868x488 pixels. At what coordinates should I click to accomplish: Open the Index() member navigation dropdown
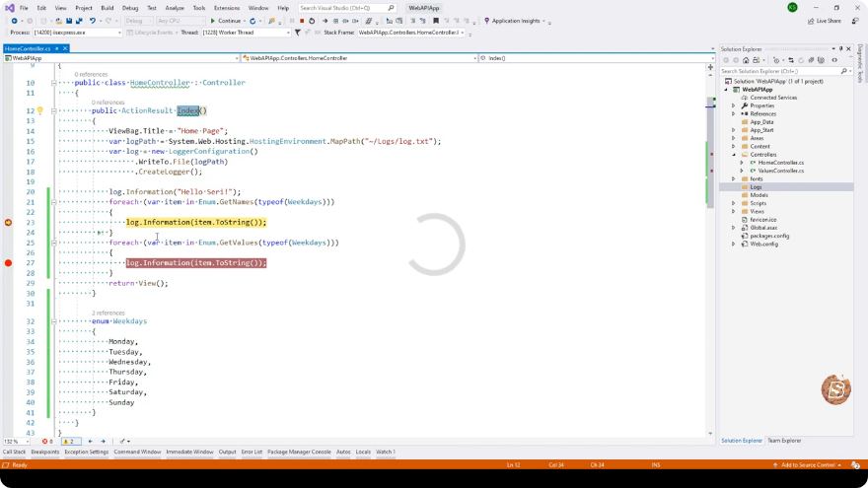coord(595,58)
